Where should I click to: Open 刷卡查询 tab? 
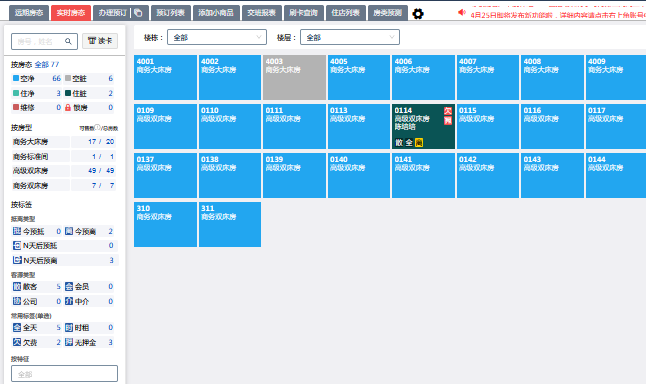point(304,13)
